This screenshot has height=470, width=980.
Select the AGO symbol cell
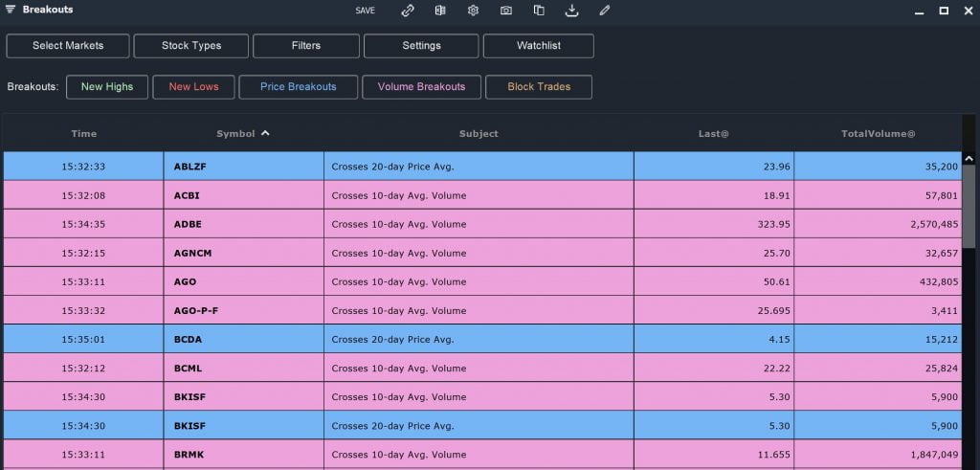click(x=244, y=281)
